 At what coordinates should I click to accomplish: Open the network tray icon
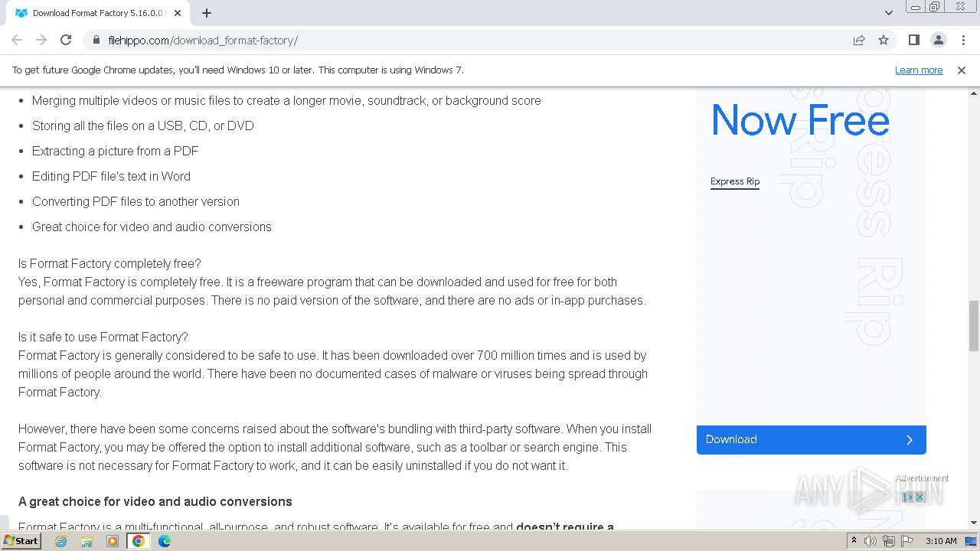889,541
